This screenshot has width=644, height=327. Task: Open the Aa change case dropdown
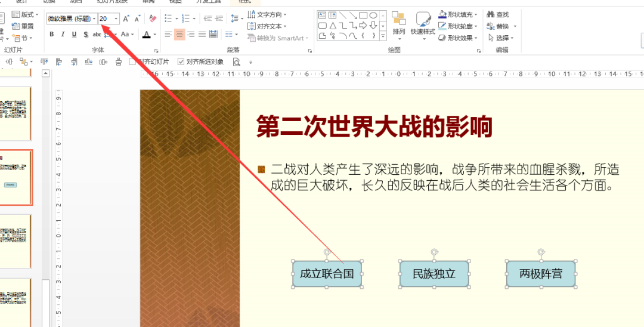coord(128,35)
